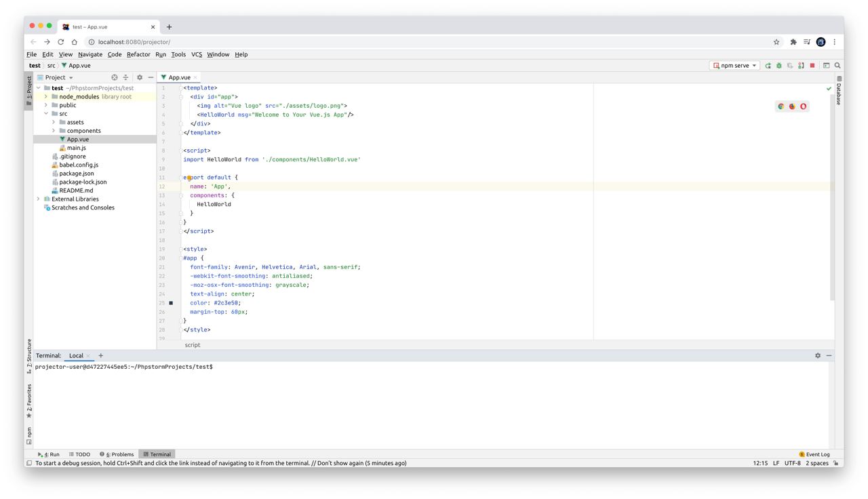Expand the components folder
Screen dimensions: 868x499
click(x=54, y=131)
